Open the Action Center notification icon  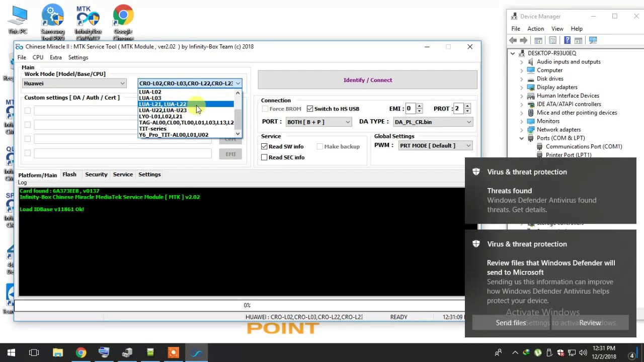[631, 355]
